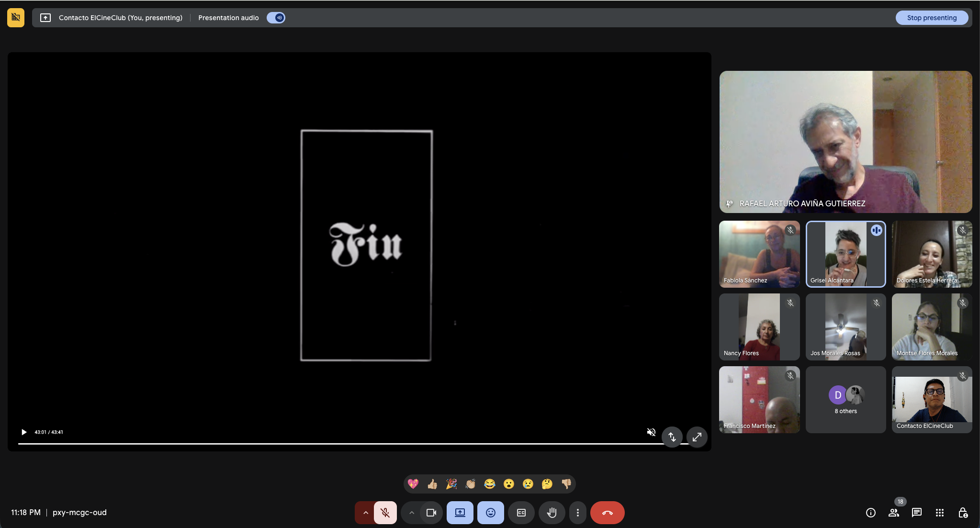Click Stop presenting
Viewport: 980px width, 528px height.
pyautogui.click(x=931, y=17)
